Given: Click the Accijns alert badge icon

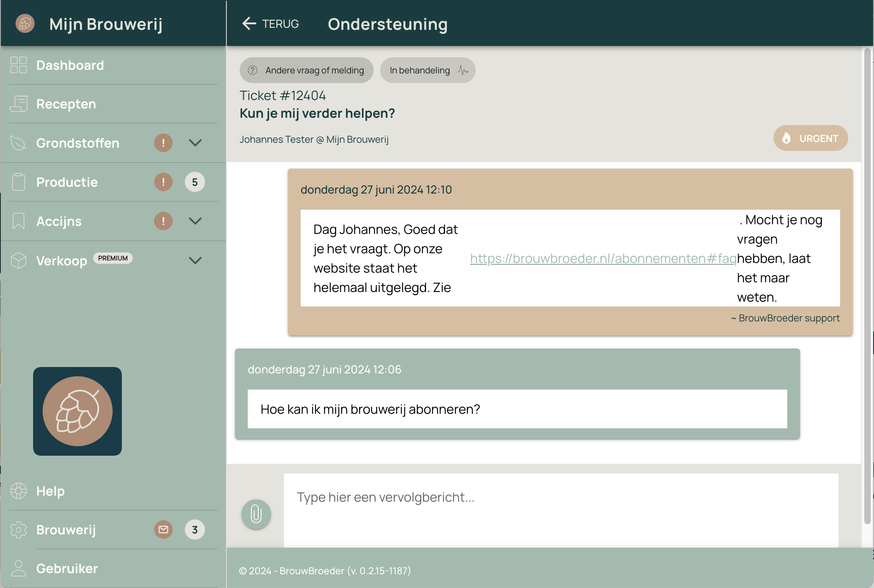Looking at the screenshot, I should 163,221.
